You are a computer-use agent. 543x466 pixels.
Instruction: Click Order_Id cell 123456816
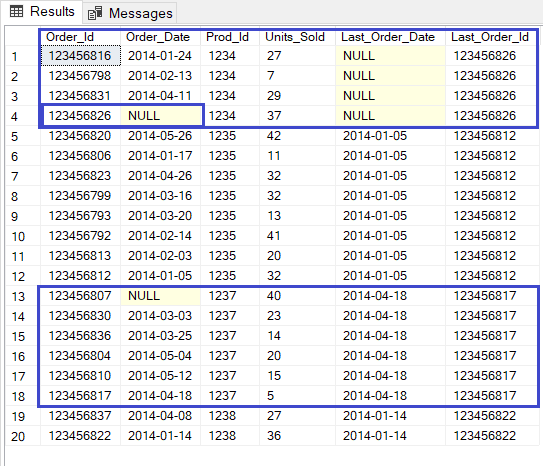coord(80,56)
